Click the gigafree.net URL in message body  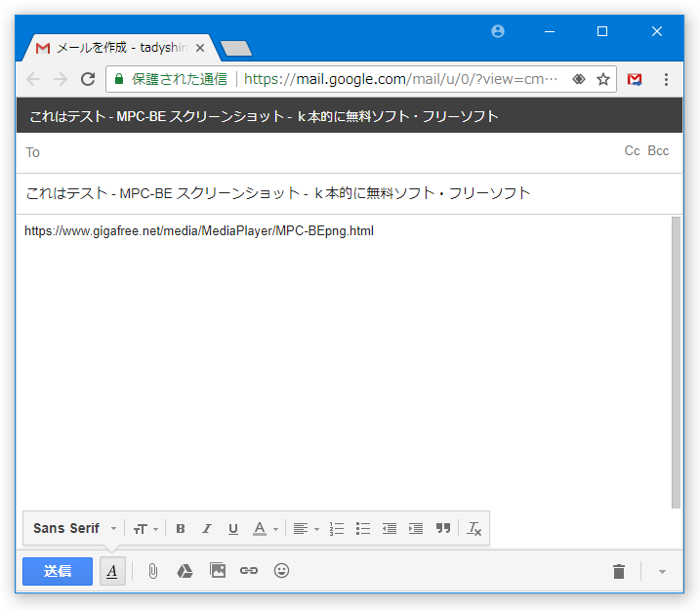coord(198,230)
